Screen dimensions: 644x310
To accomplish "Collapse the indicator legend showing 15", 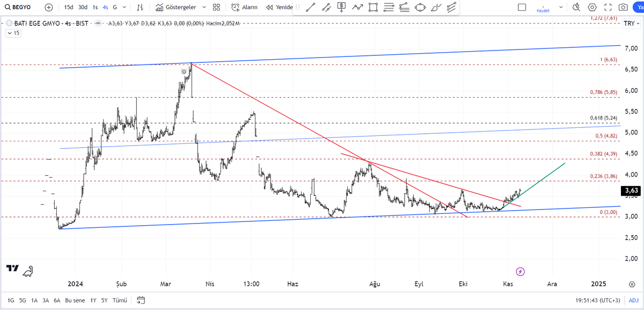I will pyautogui.click(x=13, y=33).
